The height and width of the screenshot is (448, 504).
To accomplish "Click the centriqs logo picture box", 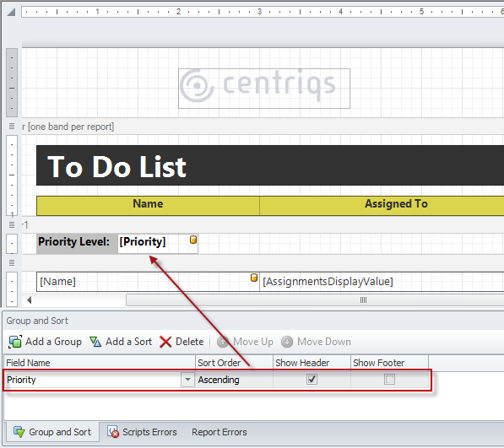I will tap(264, 89).
